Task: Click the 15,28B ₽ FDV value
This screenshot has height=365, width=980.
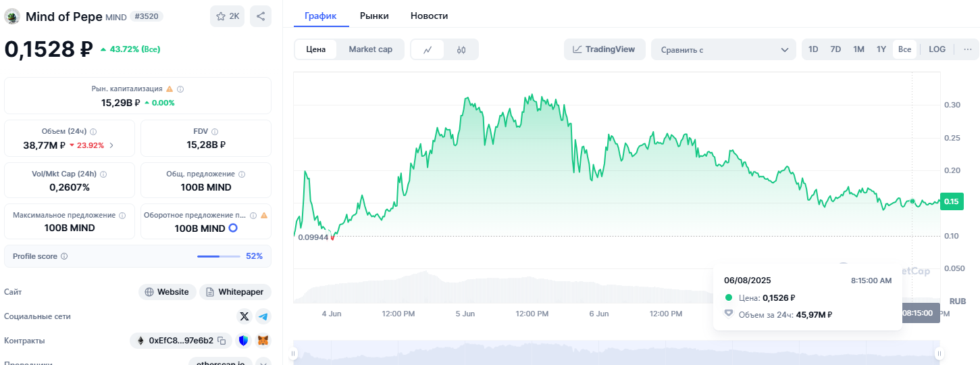Action: point(206,145)
